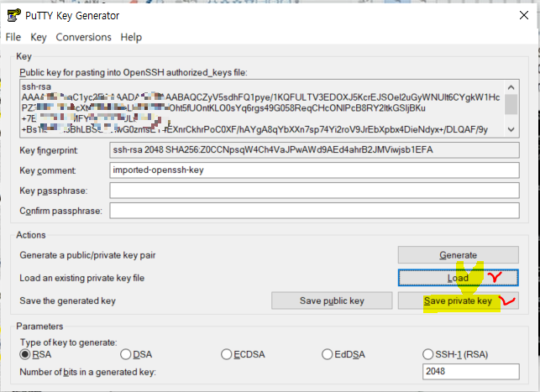Click the 'Key passphrase:' label
The image size is (540, 392).
click(x=54, y=191)
